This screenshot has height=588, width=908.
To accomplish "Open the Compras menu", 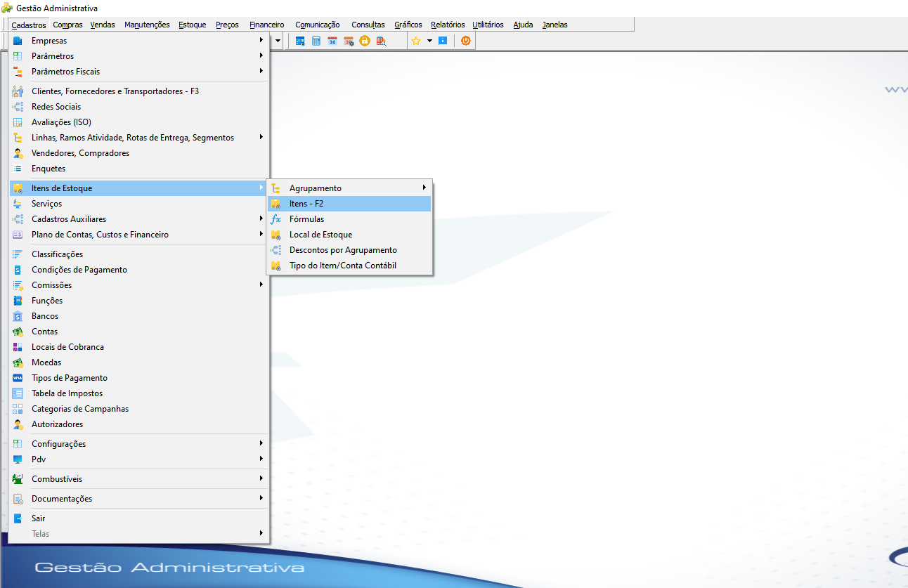I will coord(68,25).
